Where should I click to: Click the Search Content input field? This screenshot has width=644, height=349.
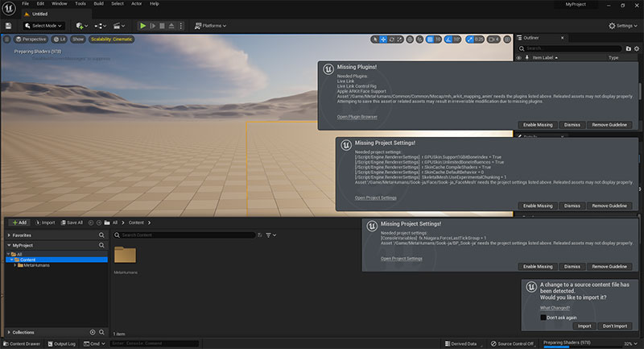[184, 235]
